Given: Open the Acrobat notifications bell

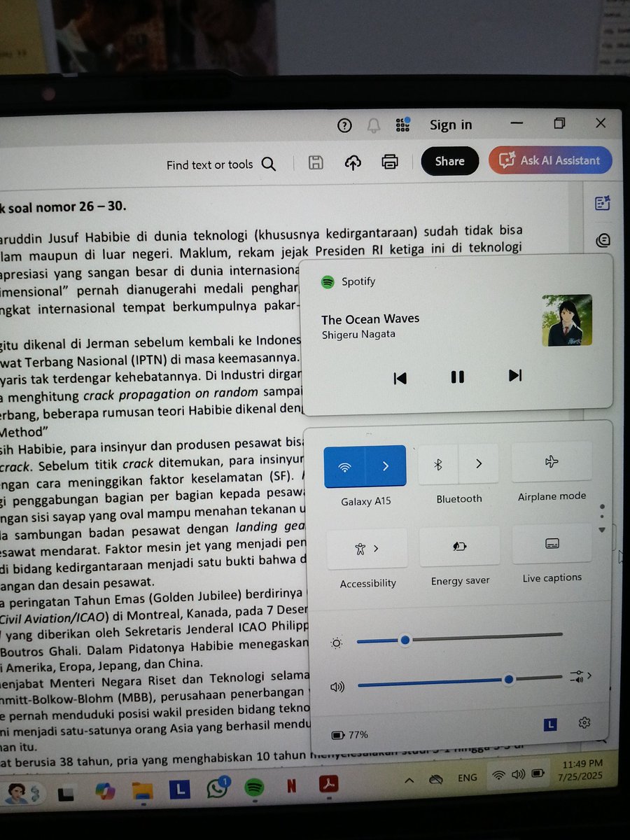Looking at the screenshot, I should click(x=374, y=125).
